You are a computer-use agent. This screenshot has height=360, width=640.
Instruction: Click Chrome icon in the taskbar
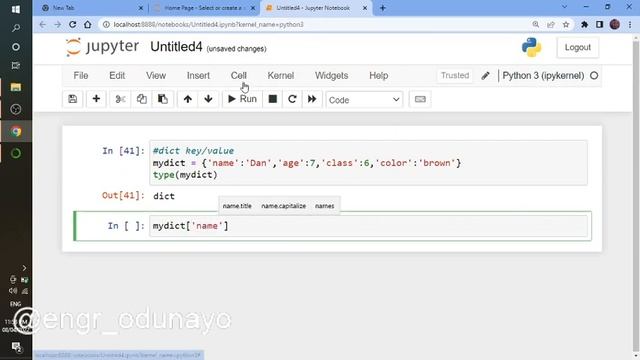tap(16, 131)
